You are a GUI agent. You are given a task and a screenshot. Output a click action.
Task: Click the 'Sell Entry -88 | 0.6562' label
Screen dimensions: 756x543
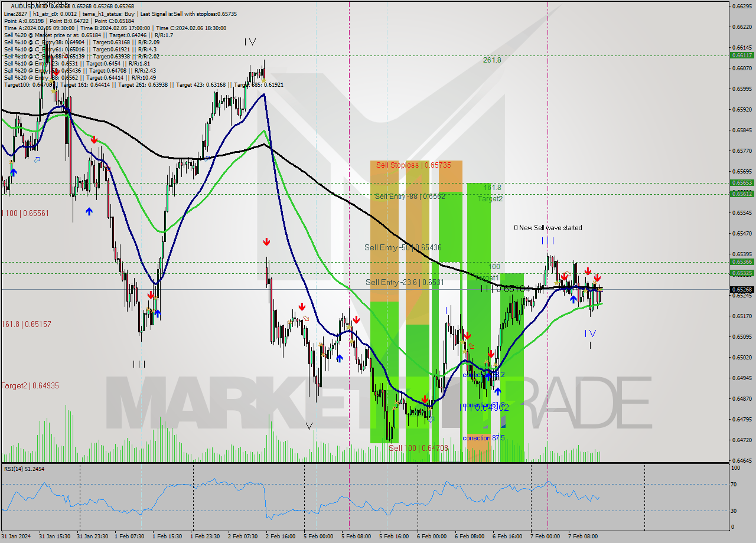[410, 197]
